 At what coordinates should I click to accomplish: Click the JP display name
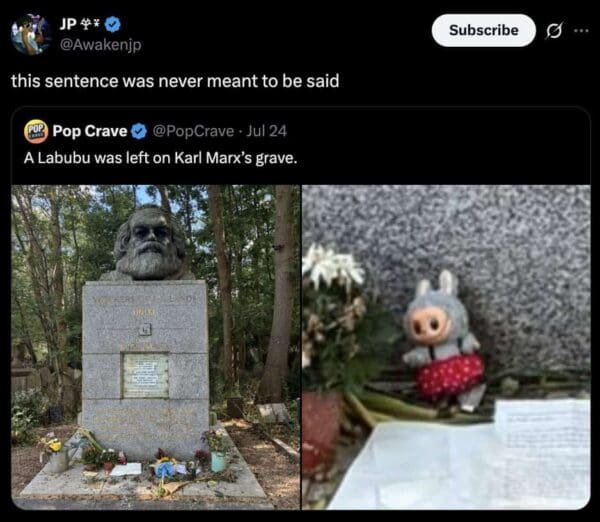[68, 24]
